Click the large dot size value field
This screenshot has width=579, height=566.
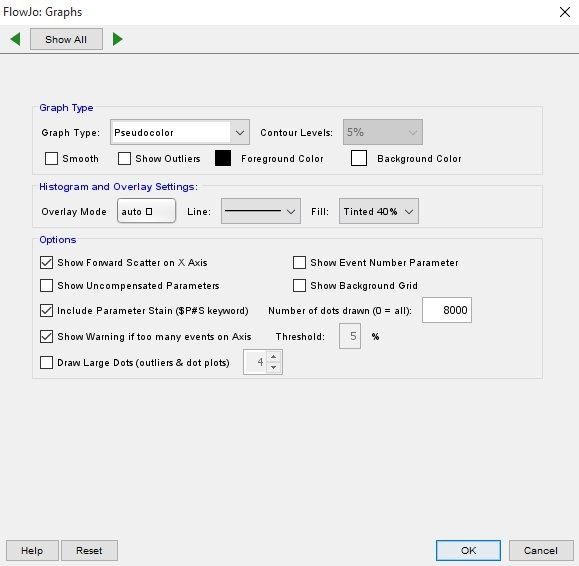coord(256,362)
